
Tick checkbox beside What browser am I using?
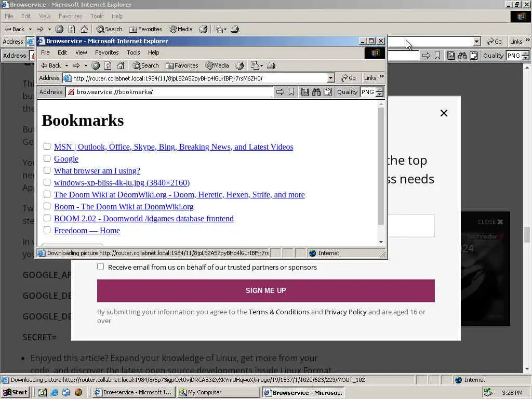pos(47,170)
